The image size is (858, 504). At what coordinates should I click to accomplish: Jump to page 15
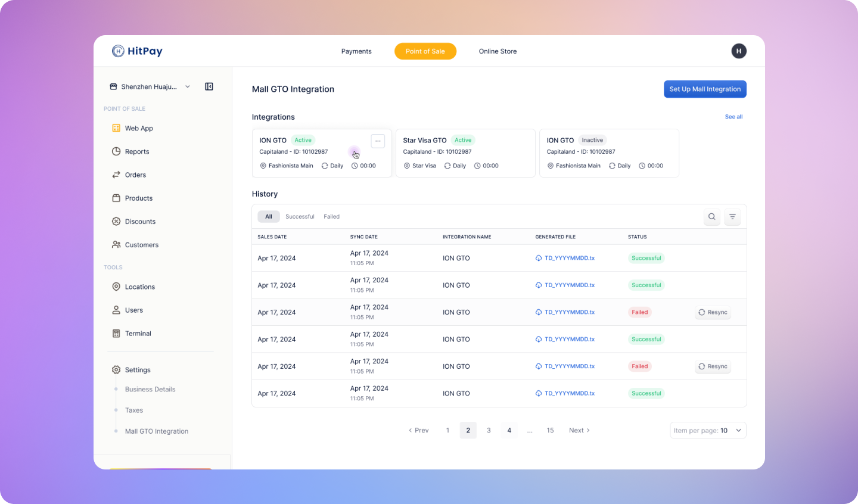point(550,430)
